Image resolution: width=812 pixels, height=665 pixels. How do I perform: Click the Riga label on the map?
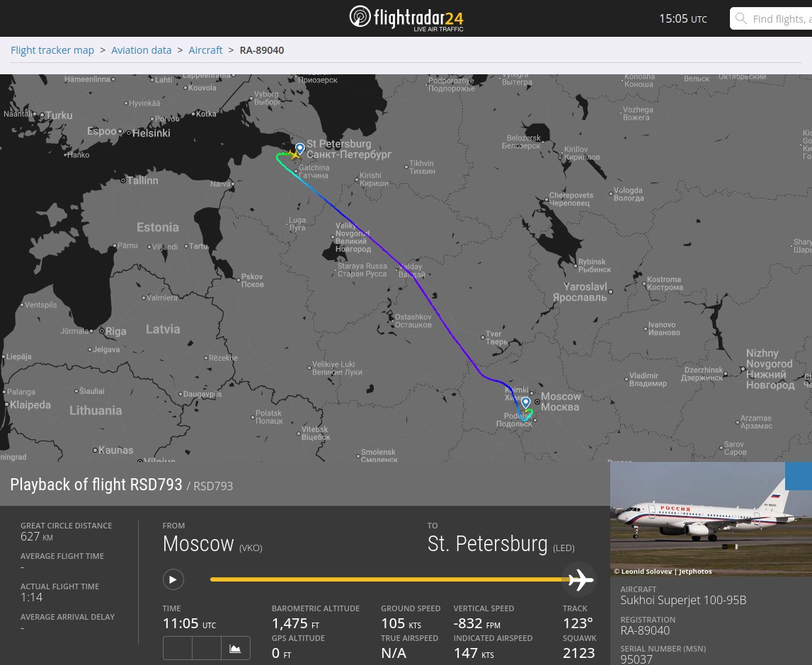click(x=116, y=331)
